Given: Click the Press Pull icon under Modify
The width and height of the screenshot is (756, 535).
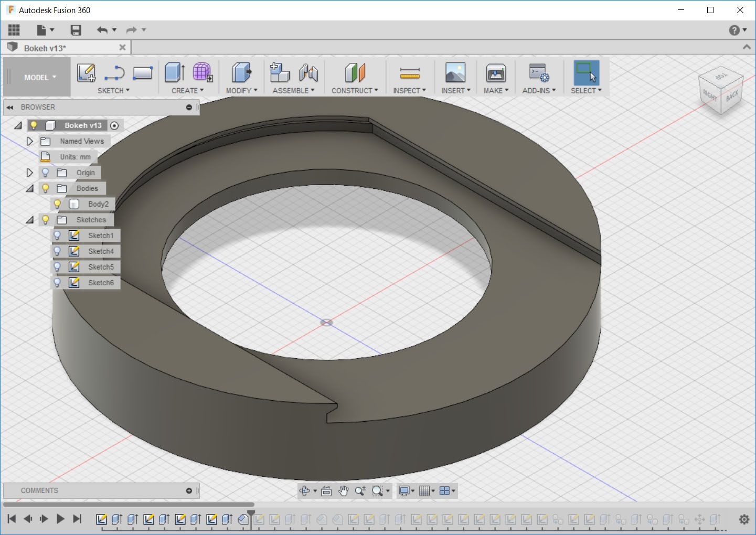Looking at the screenshot, I should tap(241, 72).
